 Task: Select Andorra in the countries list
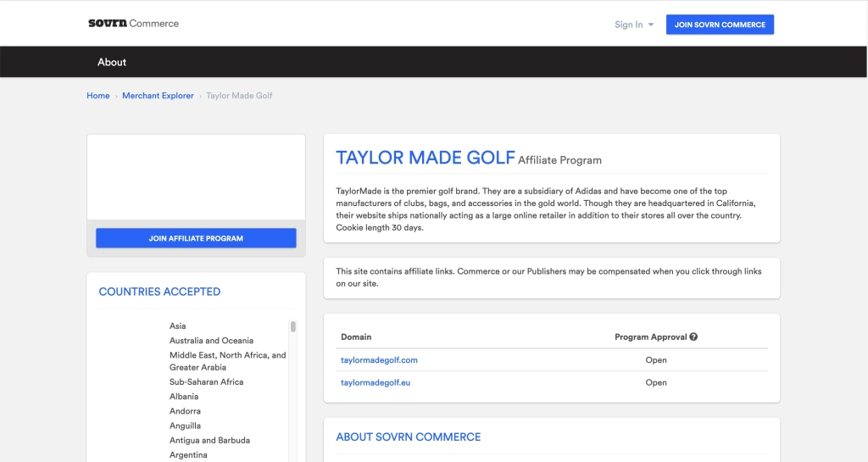pyautogui.click(x=185, y=411)
